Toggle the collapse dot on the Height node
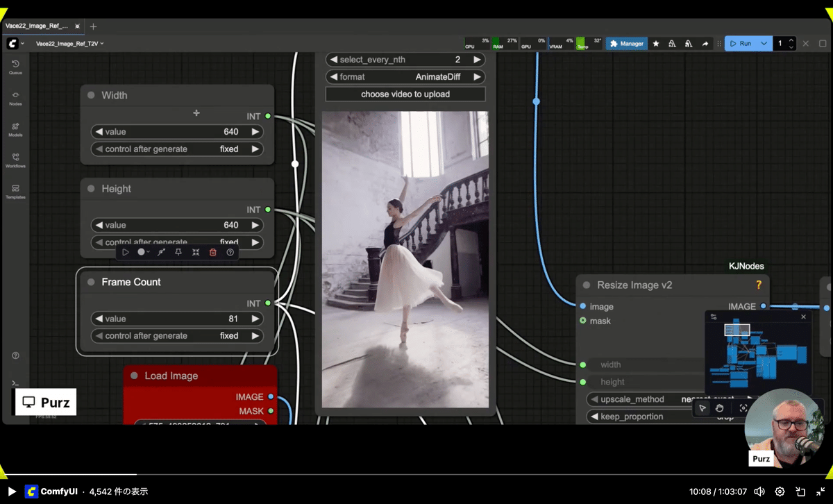833x504 pixels. pos(91,189)
